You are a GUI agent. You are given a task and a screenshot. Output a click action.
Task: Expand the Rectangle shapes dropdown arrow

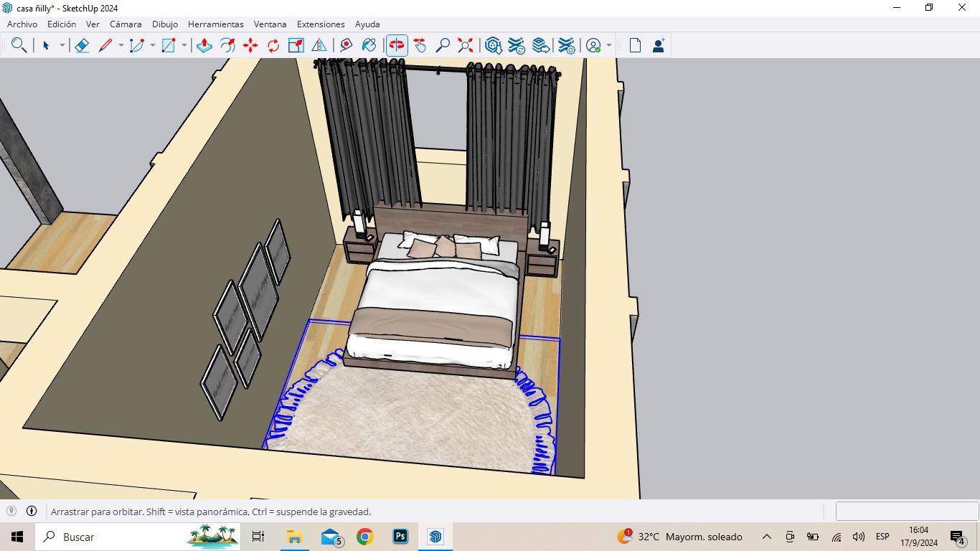click(x=184, y=45)
